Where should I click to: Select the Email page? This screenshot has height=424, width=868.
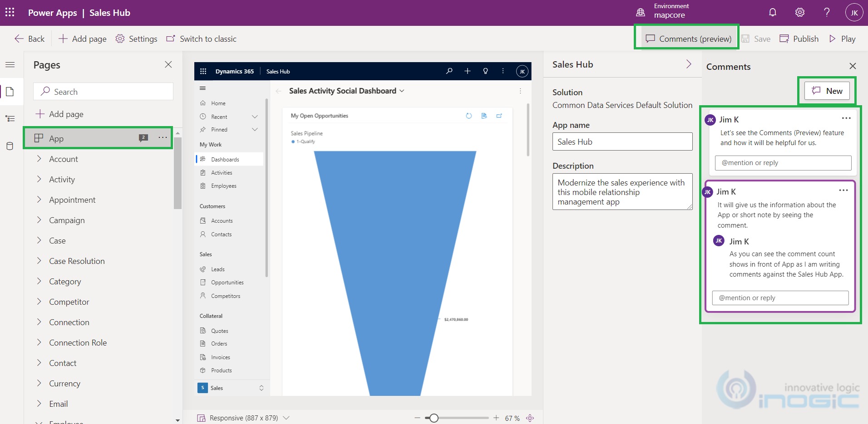(59, 404)
